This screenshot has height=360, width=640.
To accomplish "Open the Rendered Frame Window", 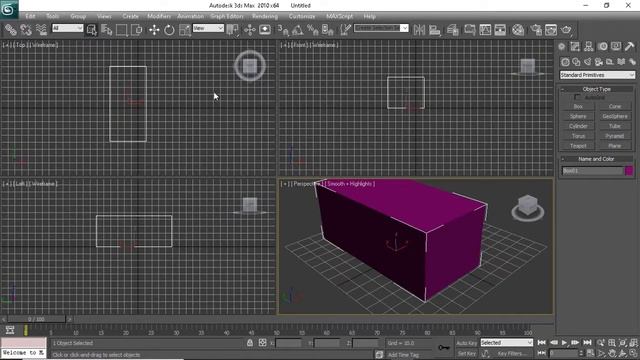I will pyautogui.click(x=551, y=29).
